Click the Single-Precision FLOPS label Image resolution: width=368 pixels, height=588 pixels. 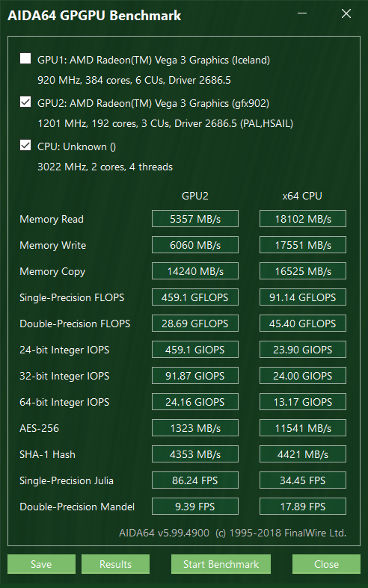click(72, 297)
